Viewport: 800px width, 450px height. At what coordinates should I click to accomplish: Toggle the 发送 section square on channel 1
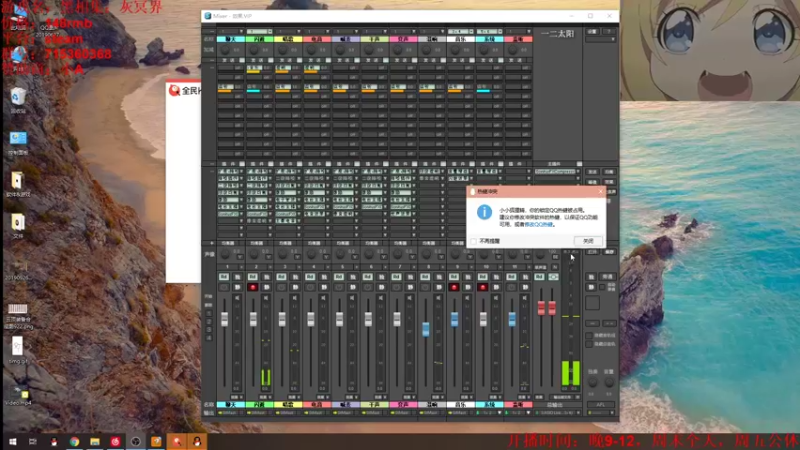(242, 60)
